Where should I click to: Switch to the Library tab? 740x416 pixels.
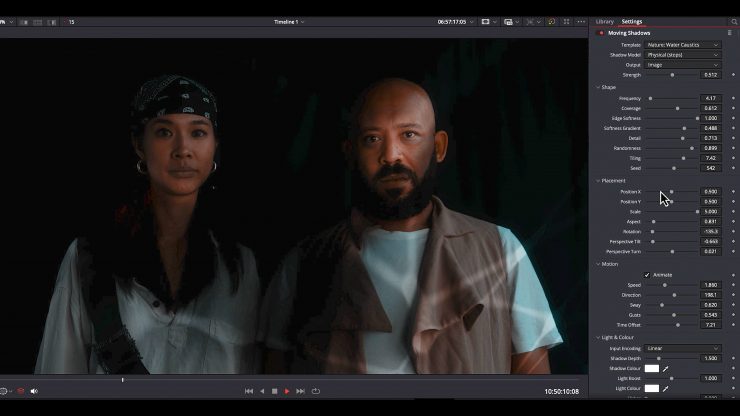click(605, 22)
